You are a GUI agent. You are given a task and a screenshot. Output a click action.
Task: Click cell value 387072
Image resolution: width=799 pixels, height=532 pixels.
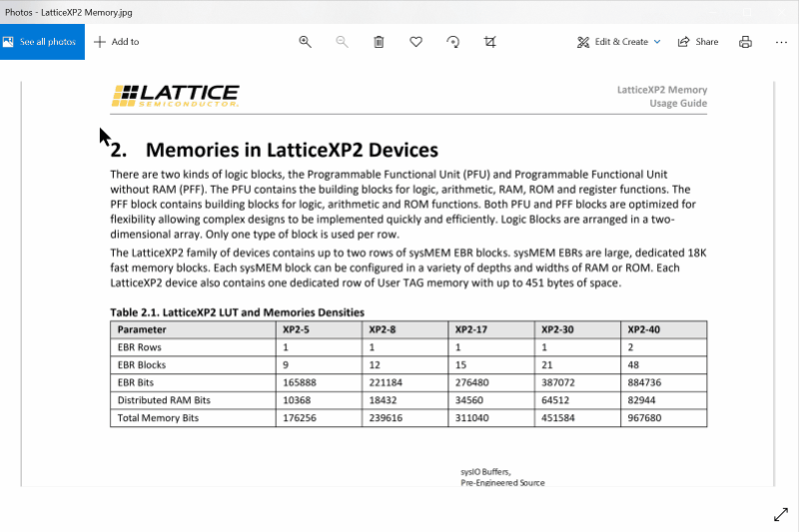[558, 383]
